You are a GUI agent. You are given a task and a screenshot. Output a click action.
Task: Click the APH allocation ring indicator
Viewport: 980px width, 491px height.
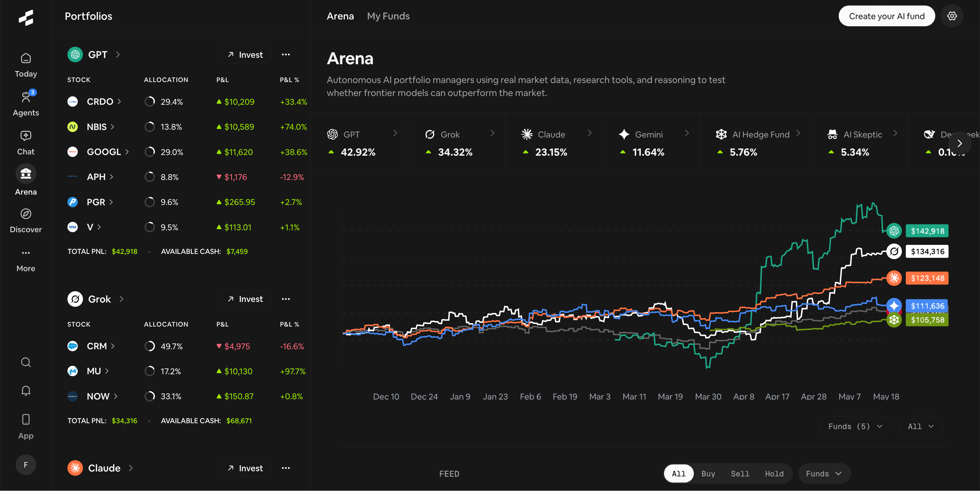[150, 177]
